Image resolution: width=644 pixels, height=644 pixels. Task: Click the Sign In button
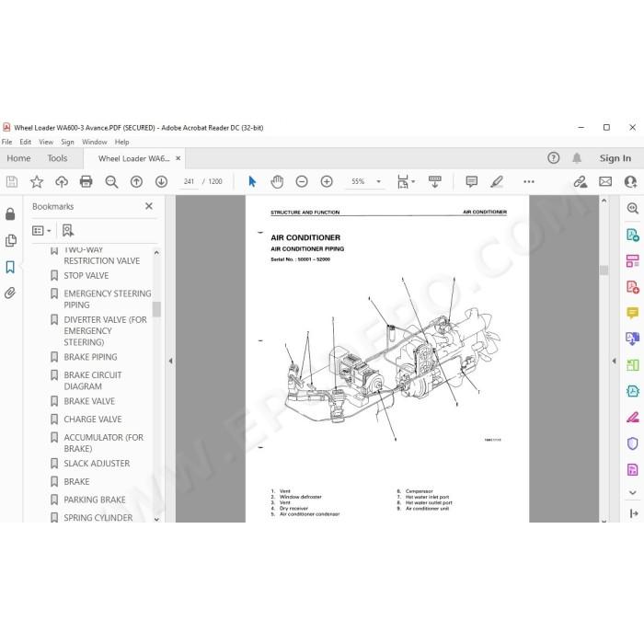click(615, 158)
